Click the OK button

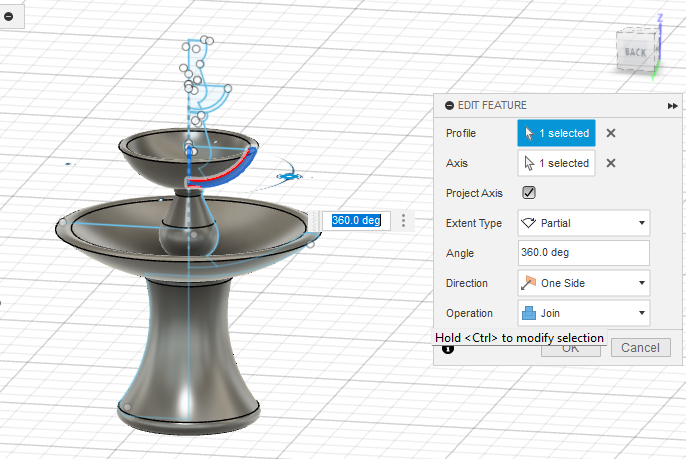(570, 350)
